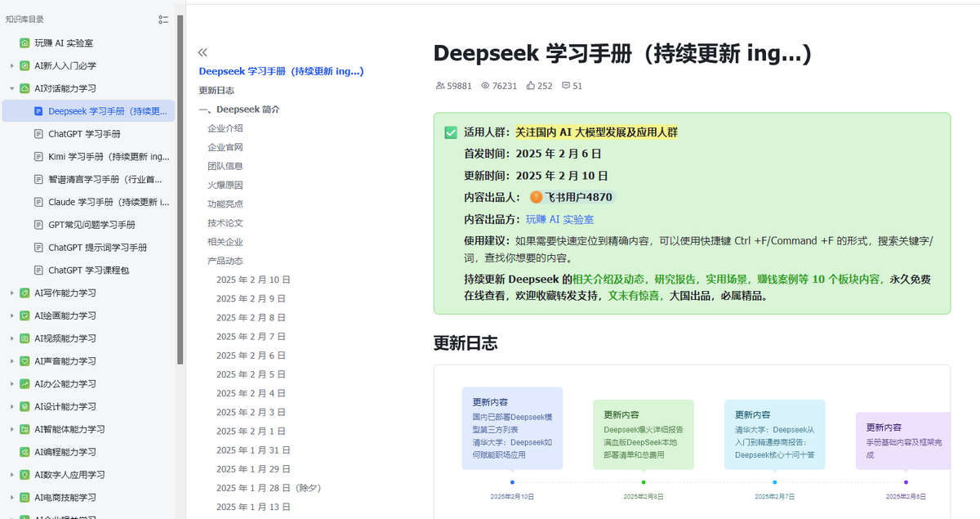
Task: Click the eye icon beside the 76231 view count
Action: [x=485, y=86]
